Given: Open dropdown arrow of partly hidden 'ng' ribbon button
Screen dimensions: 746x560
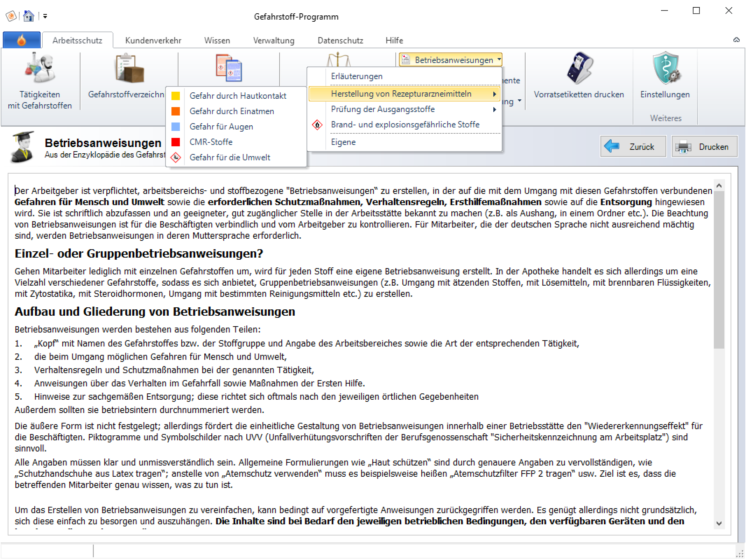Looking at the screenshot, I should tap(520, 101).
